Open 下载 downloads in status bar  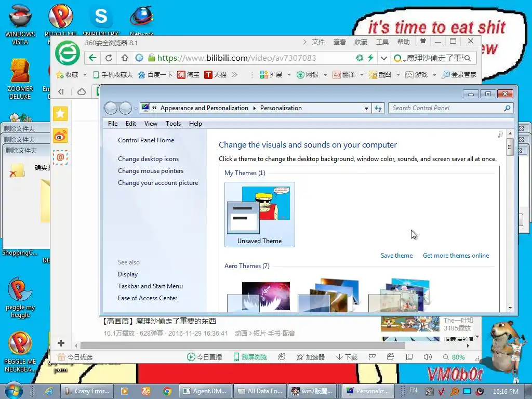pyautogui.click(x=347, y=357)
